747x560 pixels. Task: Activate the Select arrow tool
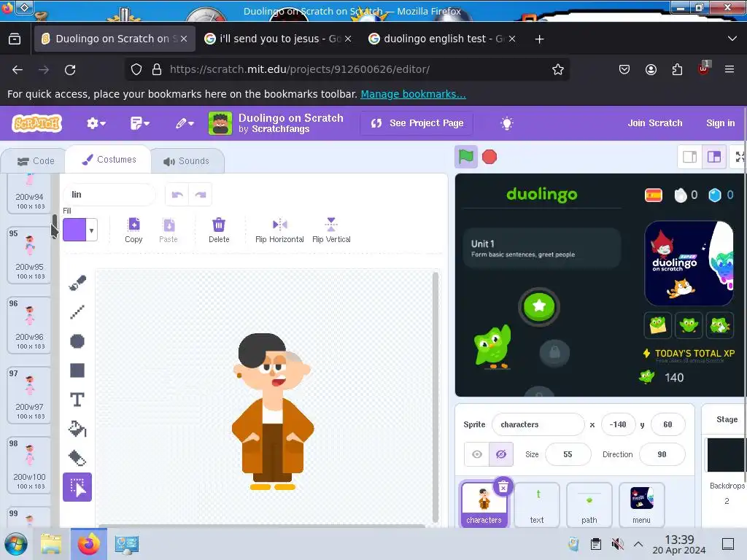(77, 487)
